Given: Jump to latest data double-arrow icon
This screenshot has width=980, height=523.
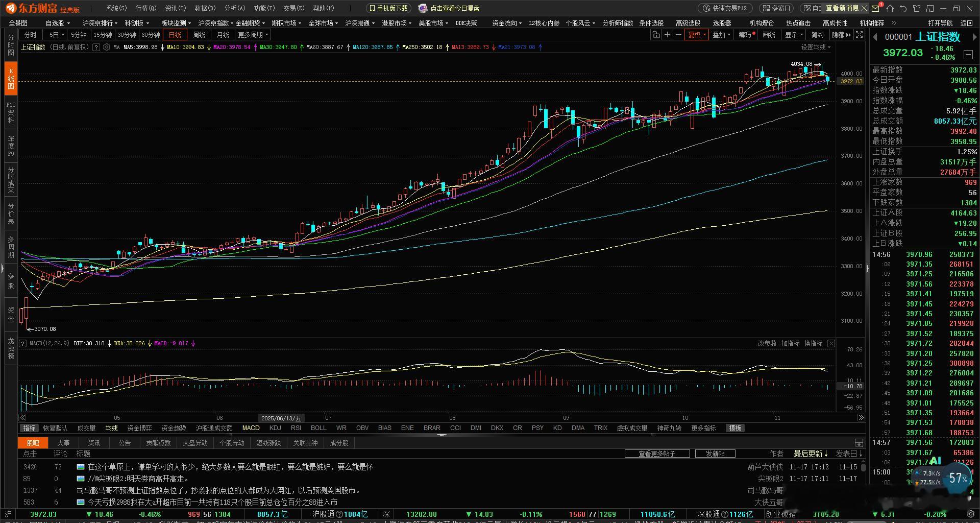Looking at the screenshot, I should coord(861,418).
